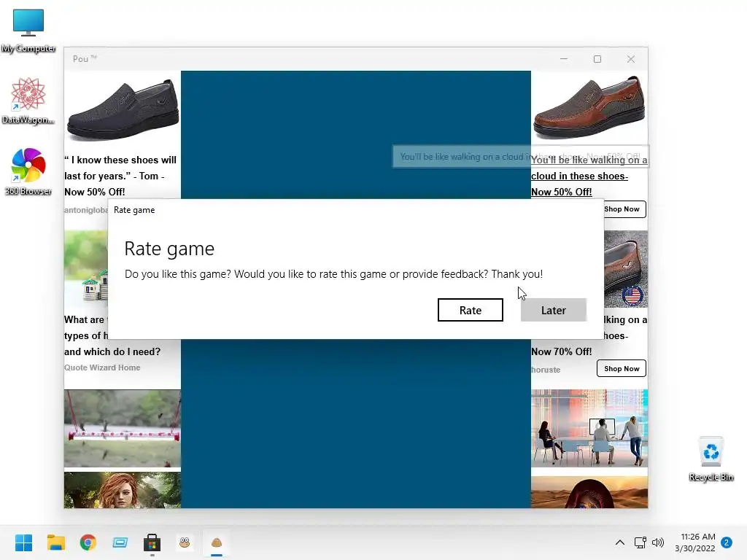Show hidden system tray icons

pyautogui.click(x=620, y=542)
